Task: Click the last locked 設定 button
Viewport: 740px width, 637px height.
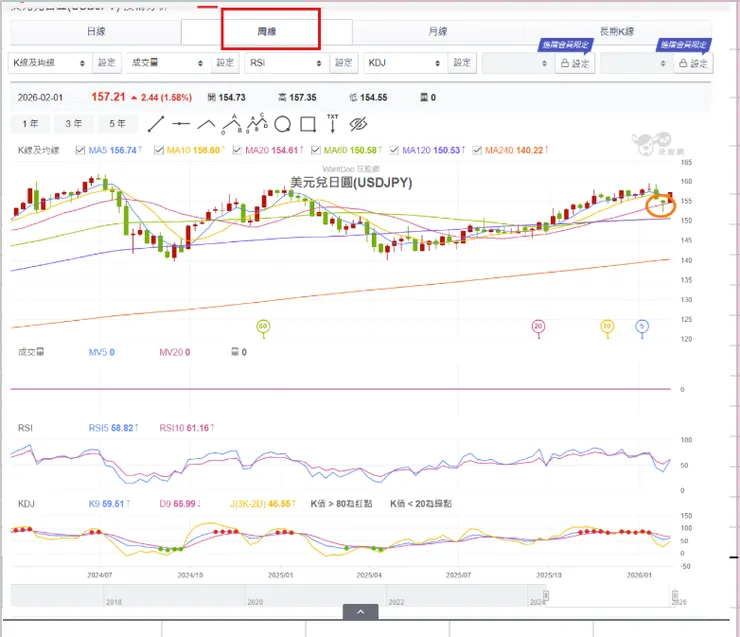Action: point(693,63)
